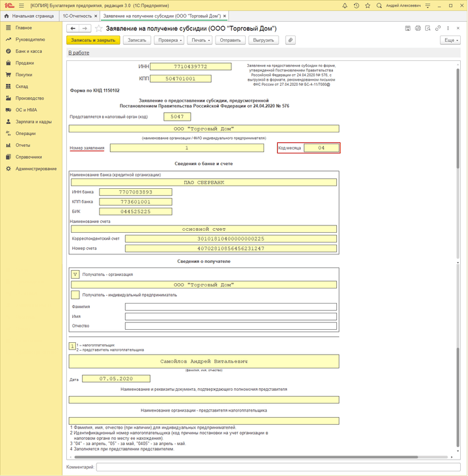Image resolution: width=468 pixels, height=476 pixels.
Task: Go back with the left arrow button
Action: point(73,29)
